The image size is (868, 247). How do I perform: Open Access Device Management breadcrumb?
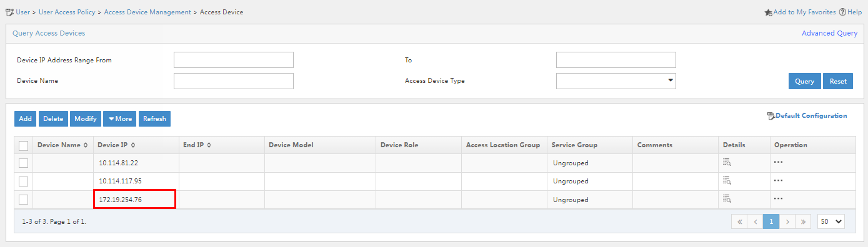pos(147,12)
